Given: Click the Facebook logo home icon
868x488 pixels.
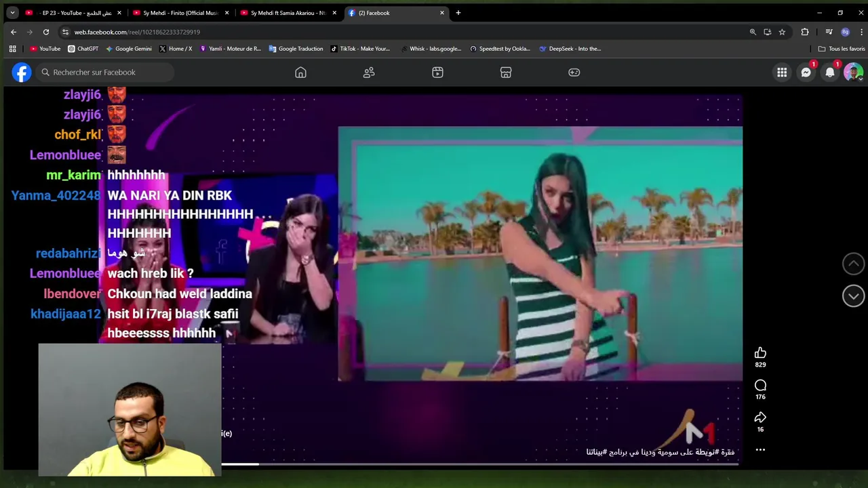Looking at the screenshot, I should click(x=22, y=73).
